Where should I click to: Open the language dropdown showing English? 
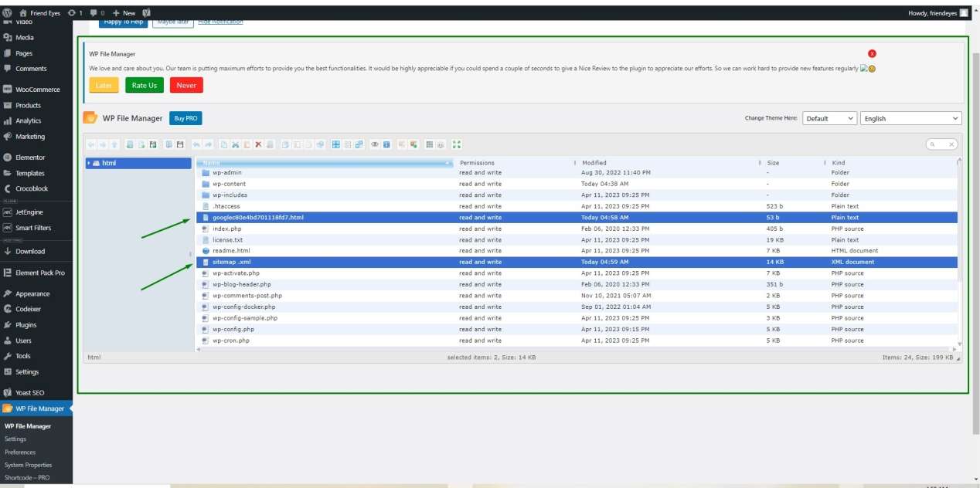coord(911,118)
